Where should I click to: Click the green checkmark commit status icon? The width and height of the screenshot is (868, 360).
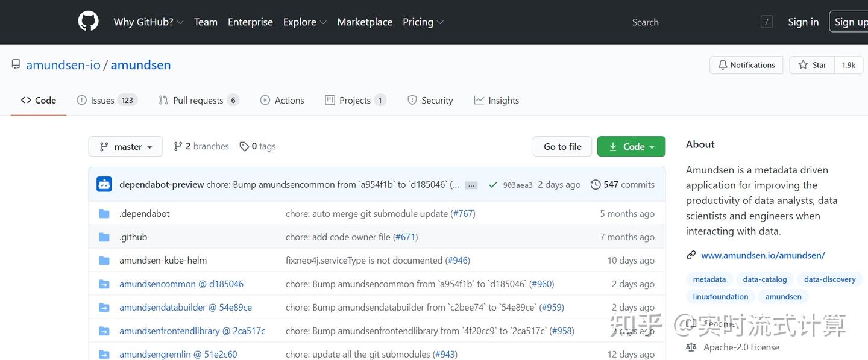[492, 184]
